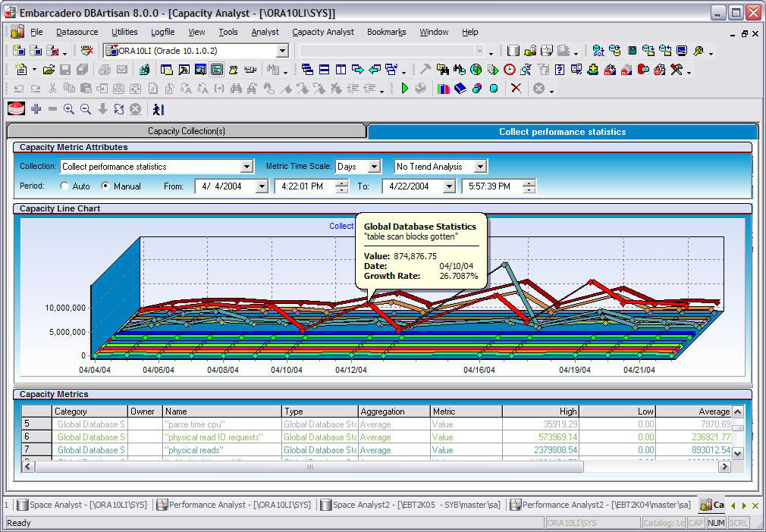Open the arrow next to new document icon
Screen dimensions: 766x532
[x=34, y=70]
